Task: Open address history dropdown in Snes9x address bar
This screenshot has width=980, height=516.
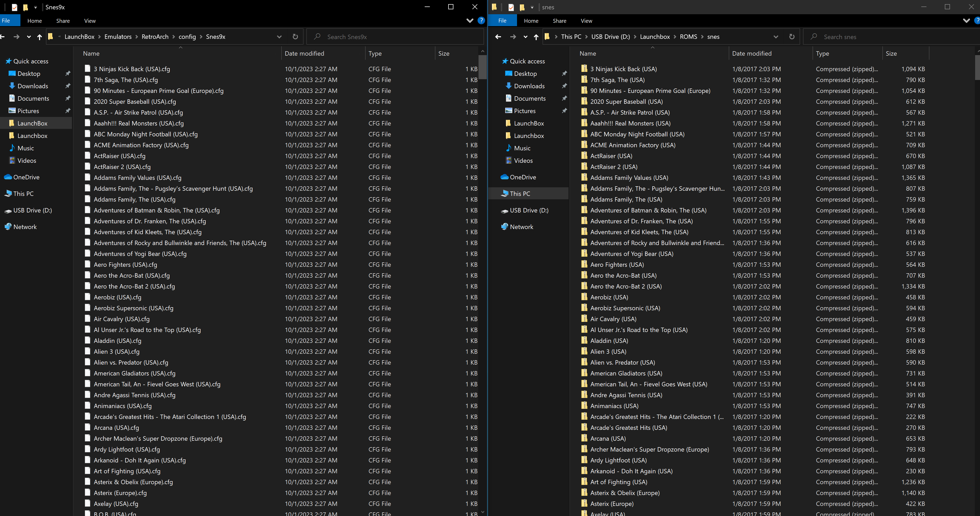Action: coord(279,37)
